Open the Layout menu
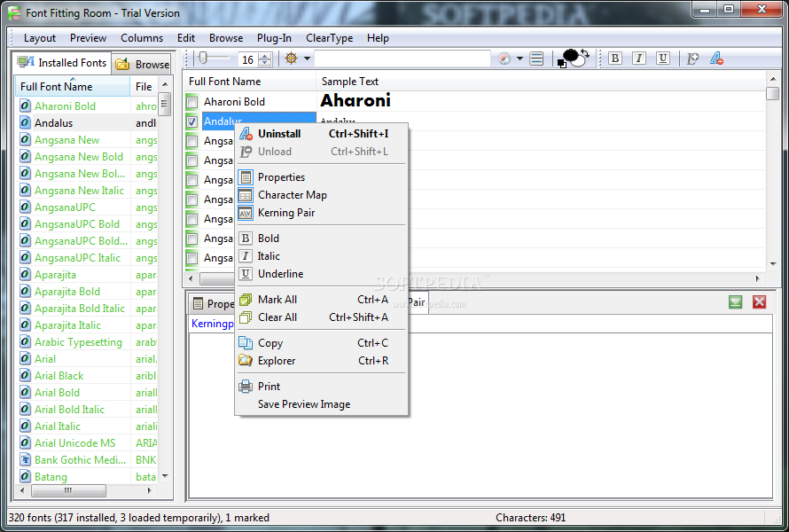 40,38
